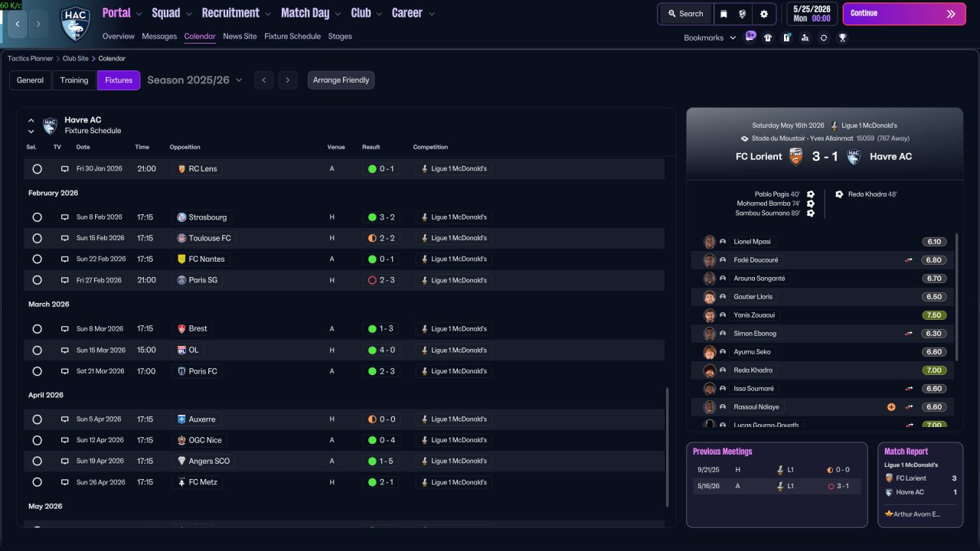The width and height of the screenshot is (980, 551).
Task: Open the Stages tab
Action: pyautogui.click(x=340, y=37)
